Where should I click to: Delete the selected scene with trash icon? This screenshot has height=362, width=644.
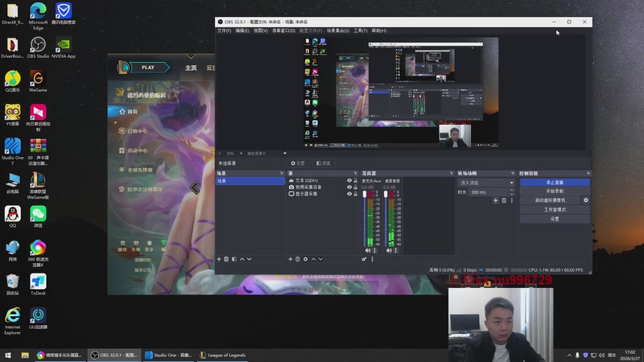226,259
